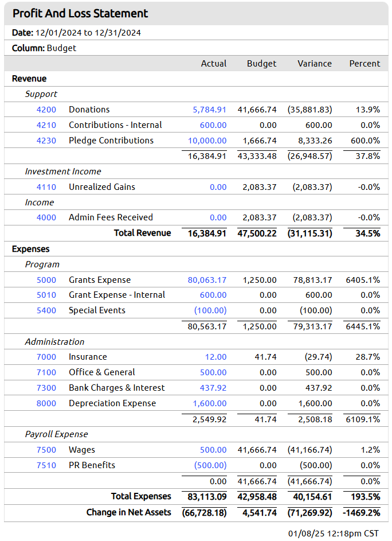Open account 7500 Wages
Viewport: 392px width, 541px height.
(46, 450)
